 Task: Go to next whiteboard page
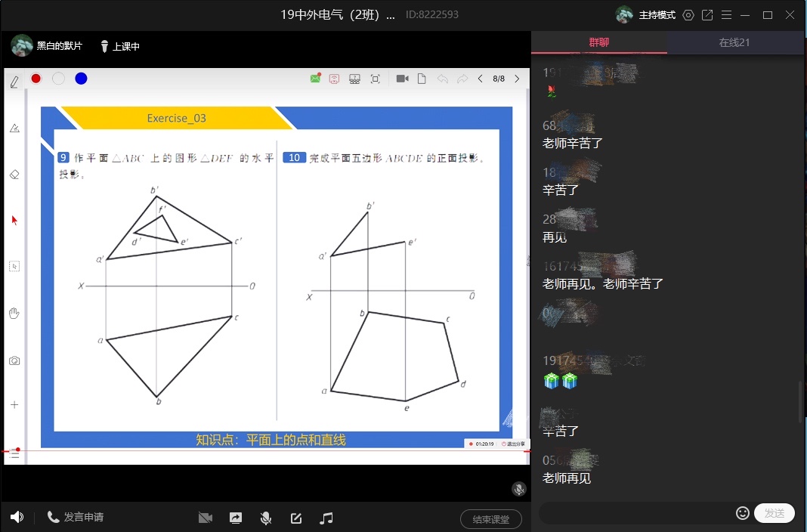coord(517,79)
